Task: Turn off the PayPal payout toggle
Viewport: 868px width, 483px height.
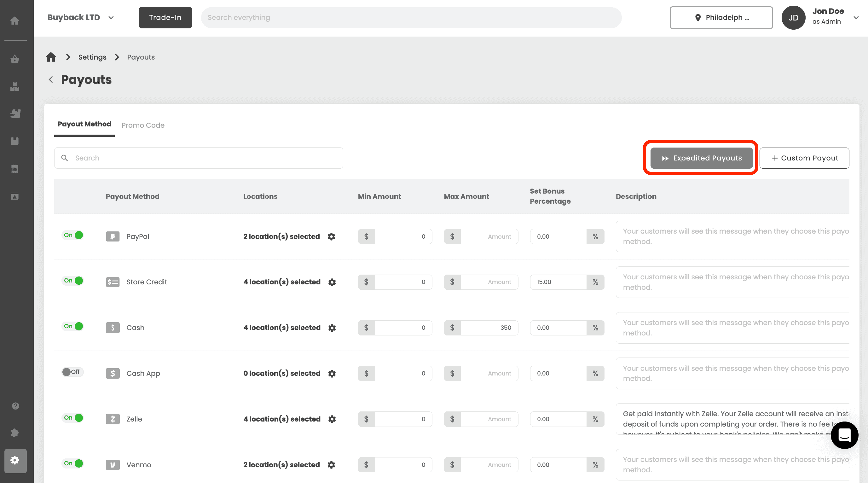Action: coord(73,235)
